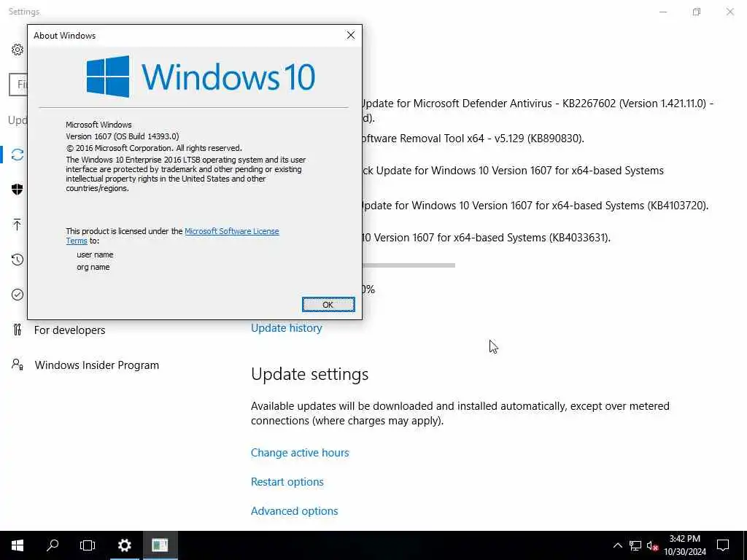Click 'org name' in About dialog

(93, 267)
